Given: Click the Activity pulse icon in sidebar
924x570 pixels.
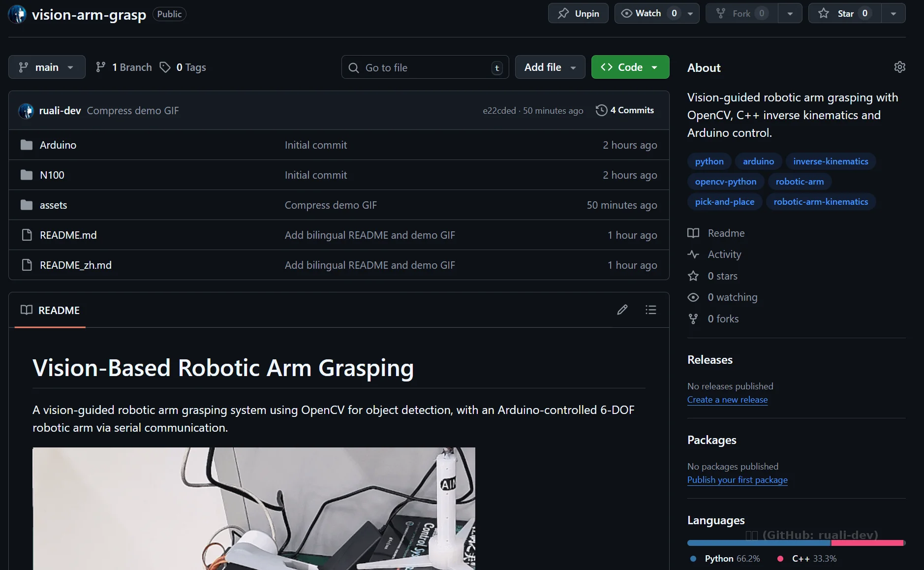Looking at the screenshot, I should click(x=694, y=254).
